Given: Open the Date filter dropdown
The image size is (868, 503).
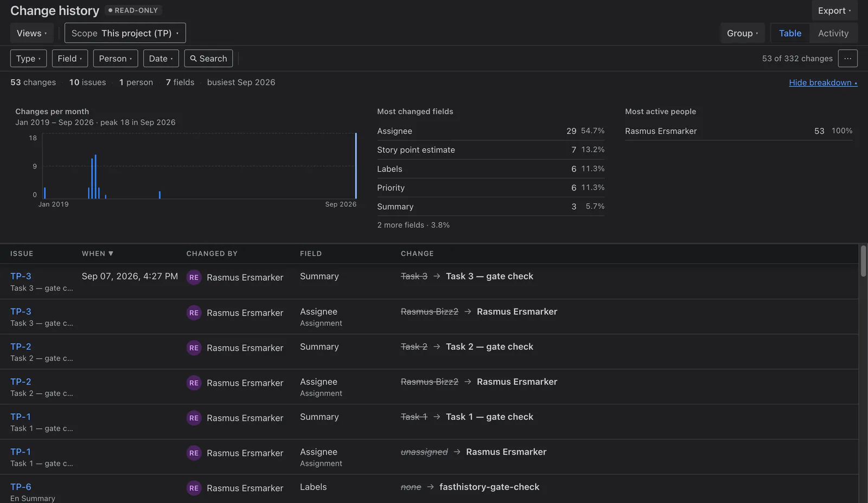Looking at the screenshot, I should 161,59.
